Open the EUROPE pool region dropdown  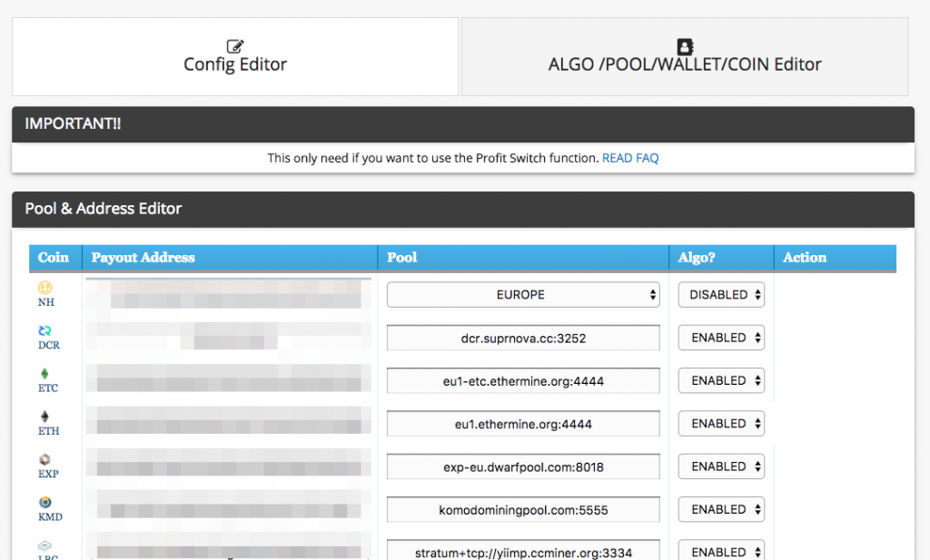[x=523, y=295]
